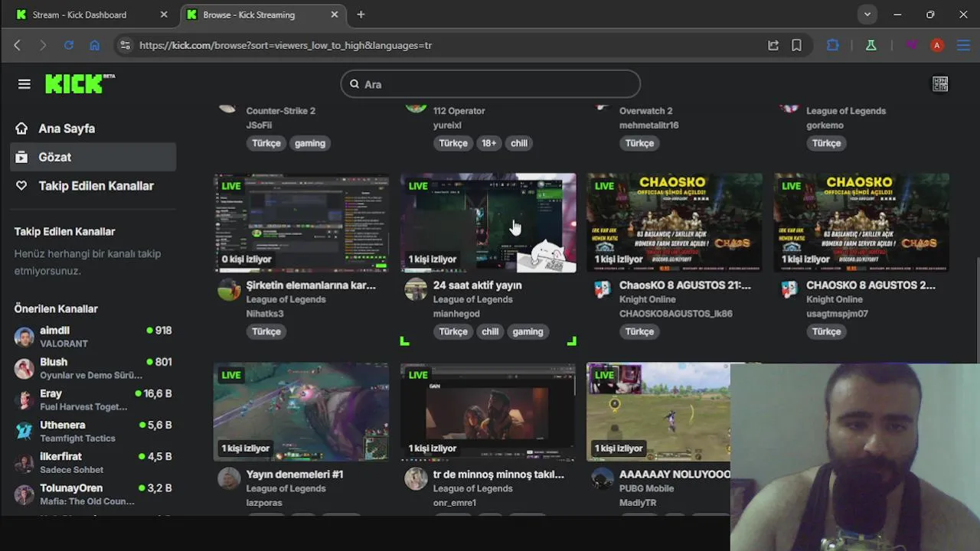
Task: Click the browser reload button
Action: coord(68,45)
